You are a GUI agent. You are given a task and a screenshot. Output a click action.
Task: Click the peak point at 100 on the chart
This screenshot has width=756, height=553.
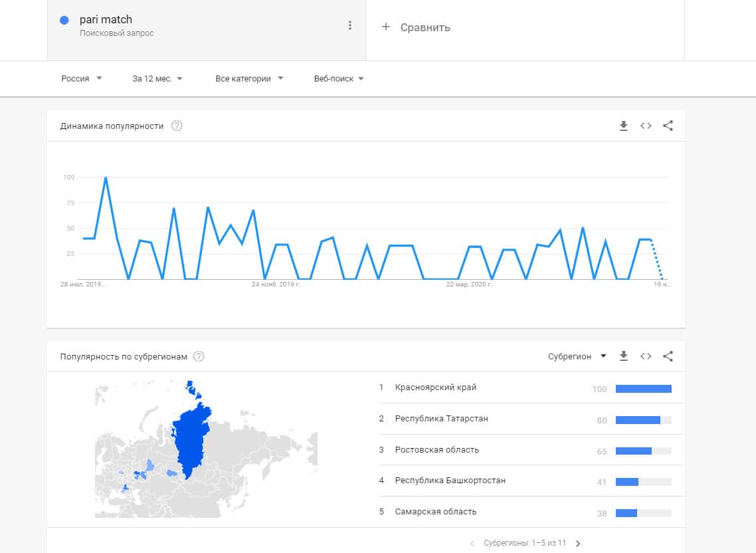[106, 177]
